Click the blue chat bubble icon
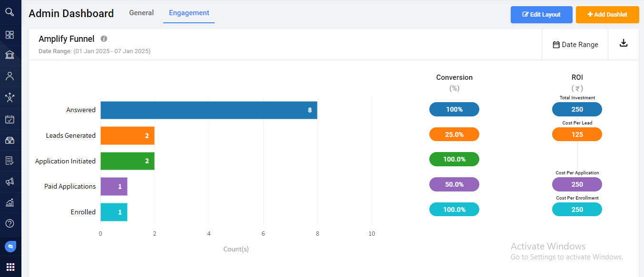The width and height of the screenshot is (644, 277). [10, 247]
